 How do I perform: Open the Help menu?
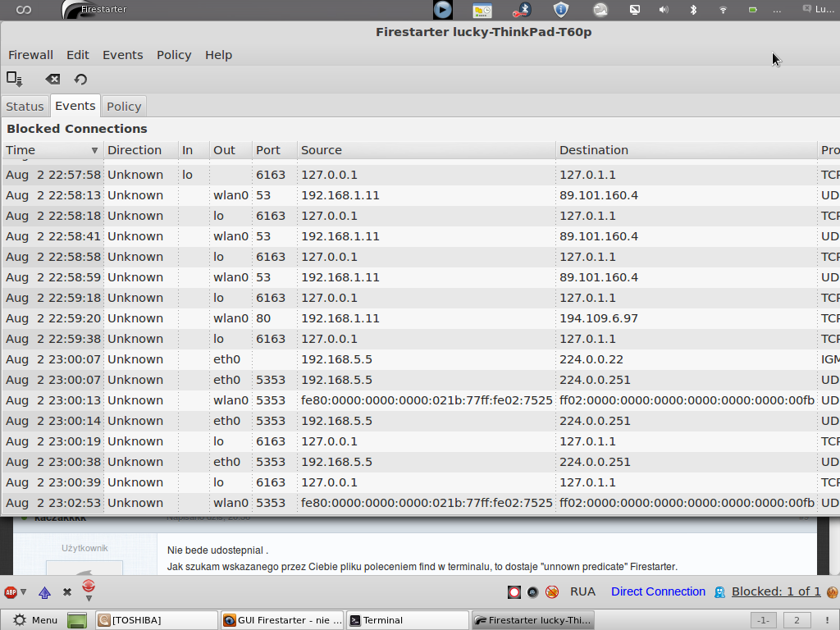[218, 55]
